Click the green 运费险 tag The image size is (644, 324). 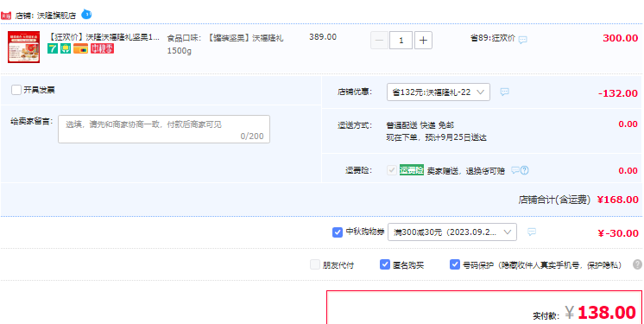click(x=412, y=170)
